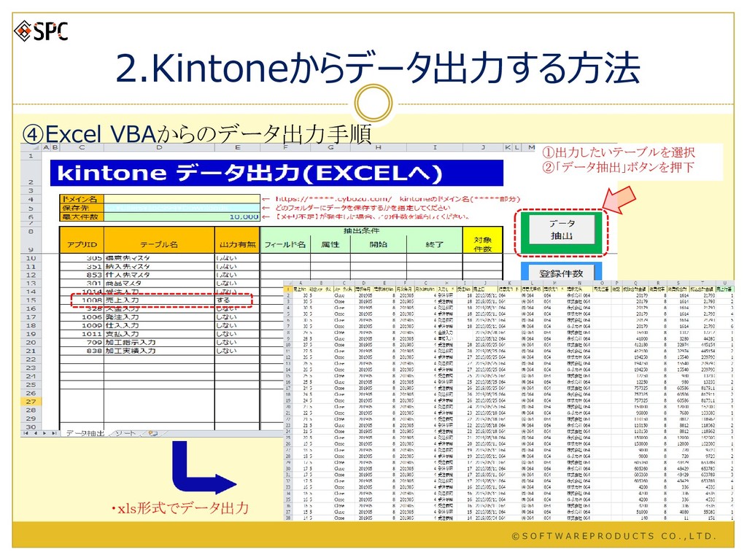Click the 加工実績入力 table name cell
Image resolution: width=747 pixels, height=560 pixels.
coord(159,351)
